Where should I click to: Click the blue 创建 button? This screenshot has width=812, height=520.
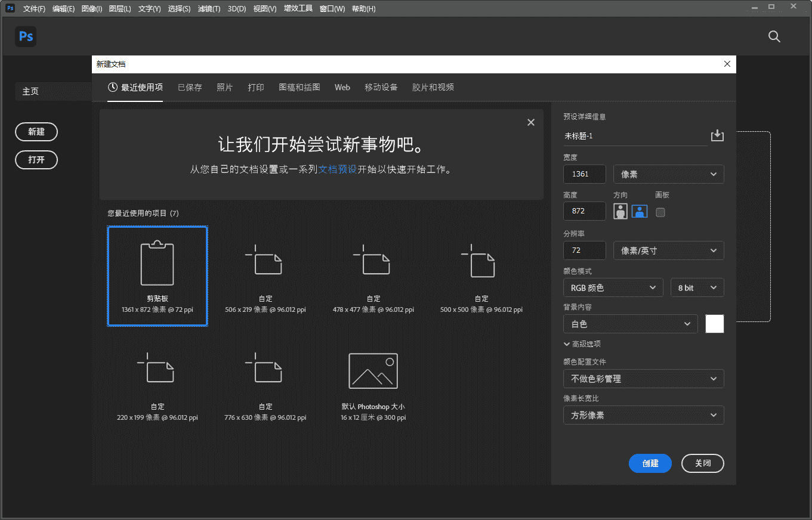click(x=650, y=463)
